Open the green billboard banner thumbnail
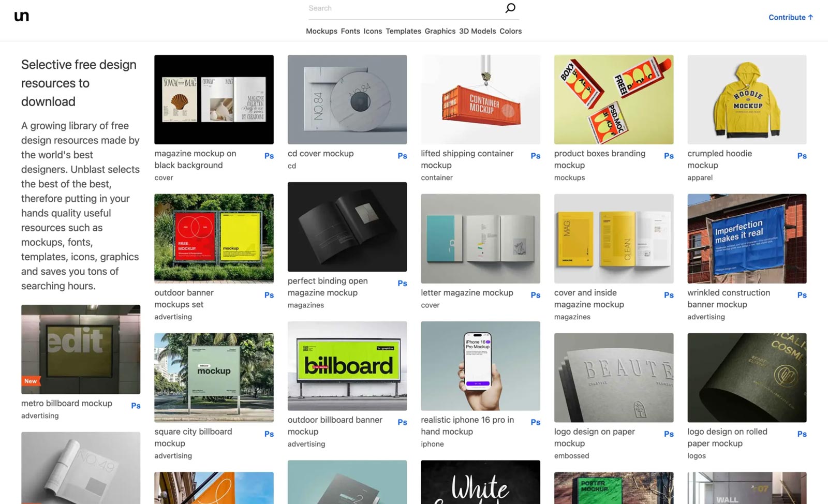The height and width of the screenshot is (504, 828). coord(347,366)
